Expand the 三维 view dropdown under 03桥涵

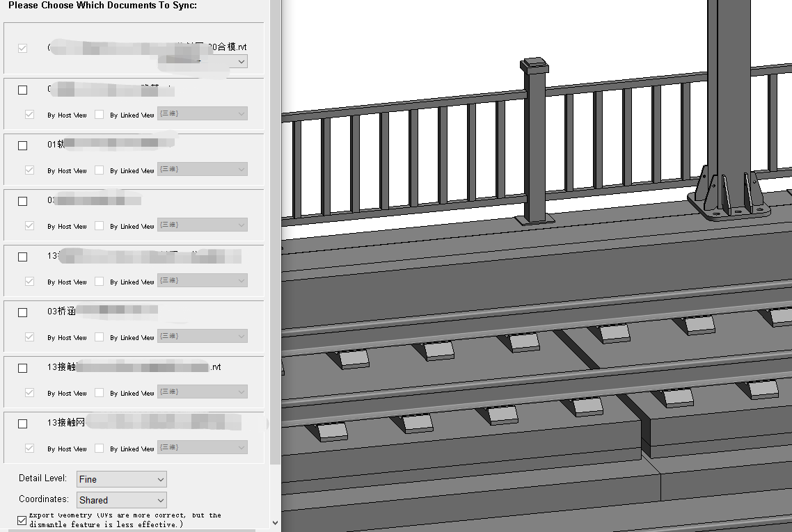point(203,337)
